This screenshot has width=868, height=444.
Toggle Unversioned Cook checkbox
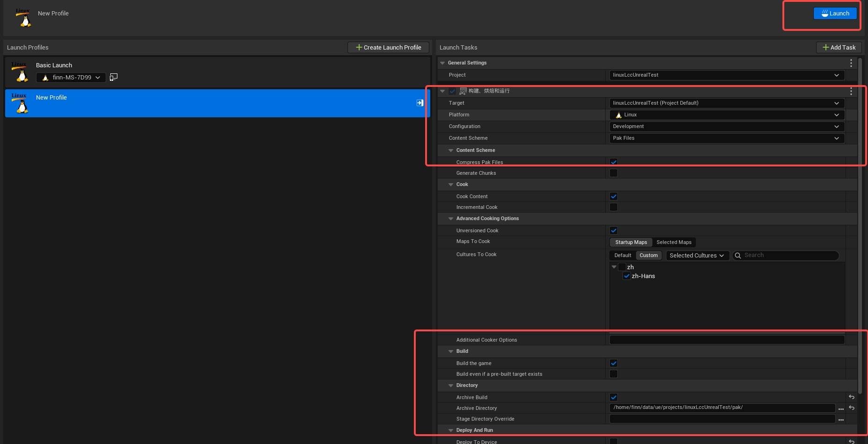pos(614,230)
